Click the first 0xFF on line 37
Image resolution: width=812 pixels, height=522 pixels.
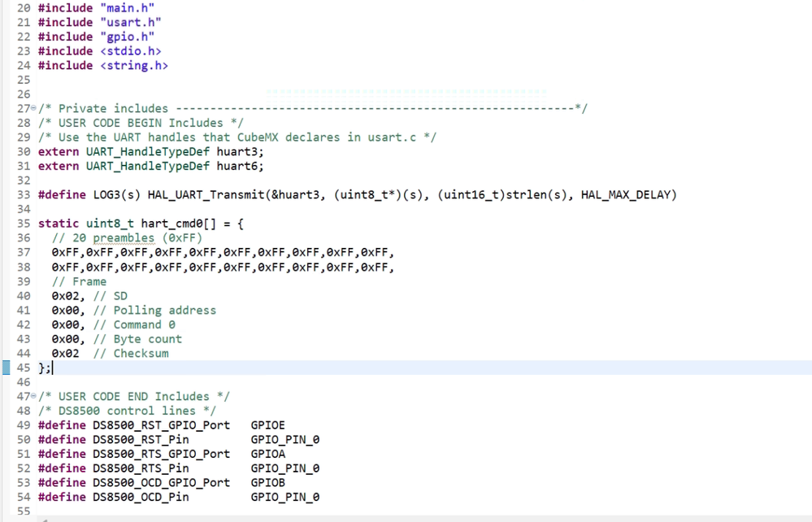coord(65,253)
